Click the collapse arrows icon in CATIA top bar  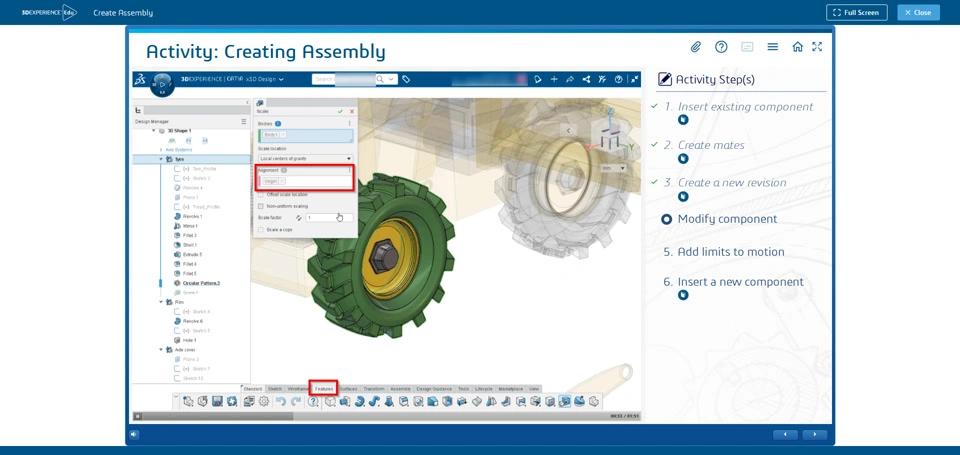[x=634, y=79]
